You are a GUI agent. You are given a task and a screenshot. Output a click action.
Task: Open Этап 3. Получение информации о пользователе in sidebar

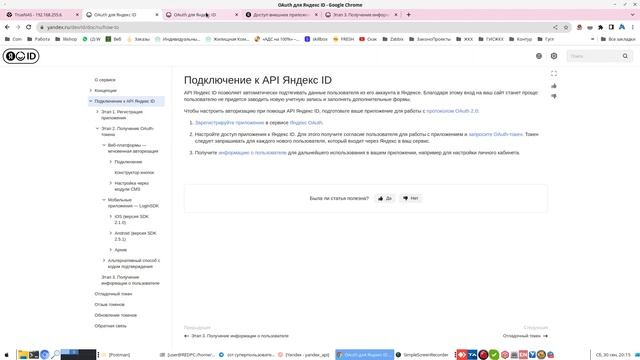click(130, 280)
